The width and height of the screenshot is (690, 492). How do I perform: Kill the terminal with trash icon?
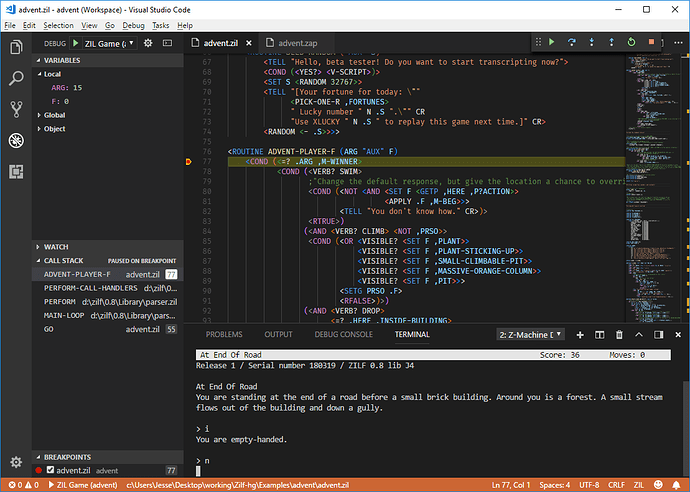pyautogui.click(x=619, y=335)
